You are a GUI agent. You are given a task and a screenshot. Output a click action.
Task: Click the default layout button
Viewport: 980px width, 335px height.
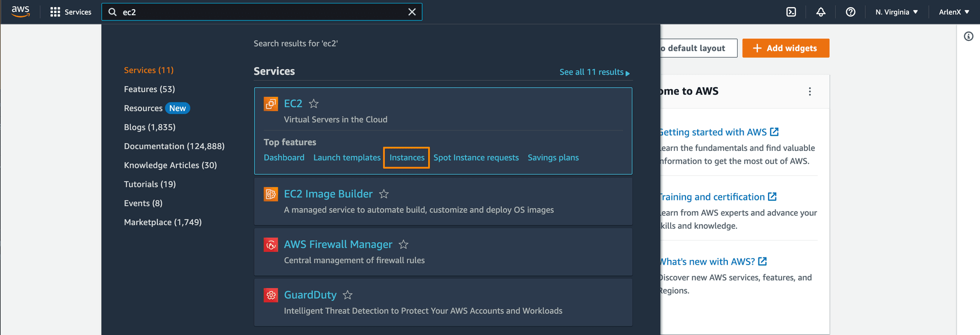point(699,48)
